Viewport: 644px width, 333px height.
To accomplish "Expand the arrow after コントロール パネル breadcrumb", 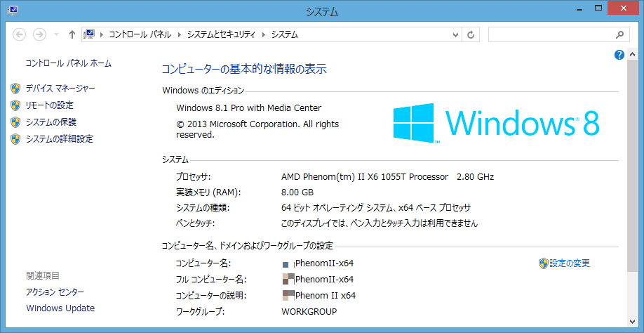I will [x=179, y=35].
